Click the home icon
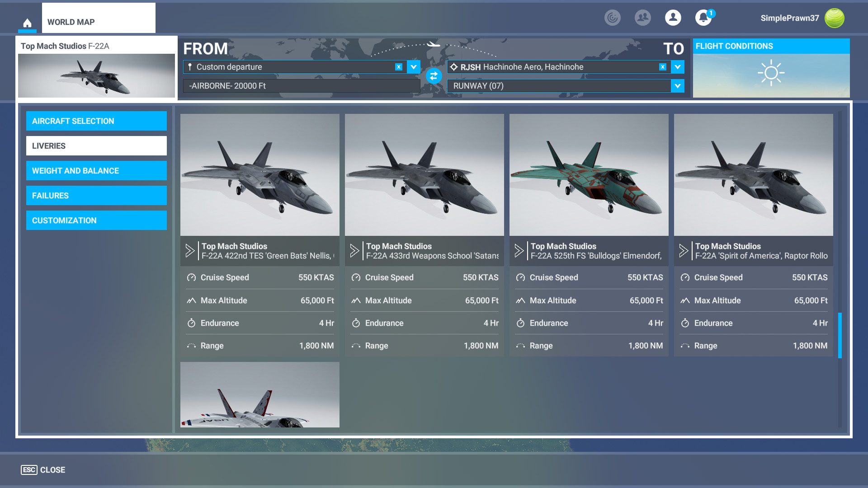This screenshot has width=868, height=488. pyautogui.click(x=27, y=23)
